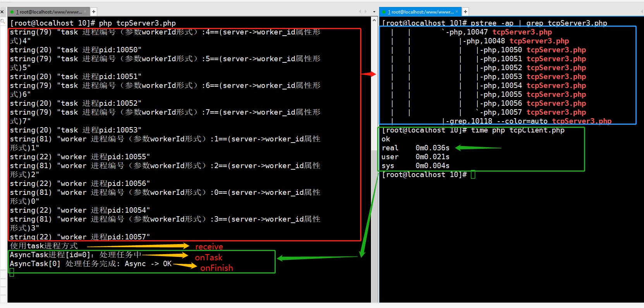Click the '使用task进程方式' output line
644x308 pixels.
coord(44,246)
